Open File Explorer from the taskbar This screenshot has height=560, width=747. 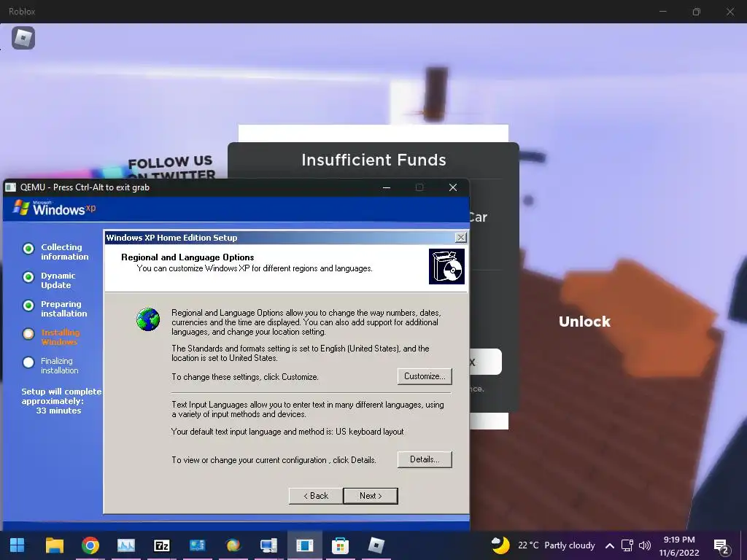pyautogui.click(x=54, y=545)
